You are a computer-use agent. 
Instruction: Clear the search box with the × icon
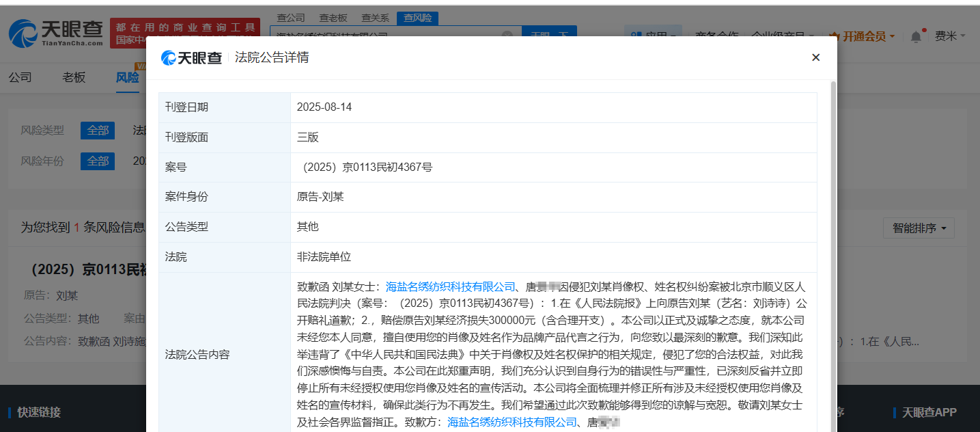[x=507, y=33]
